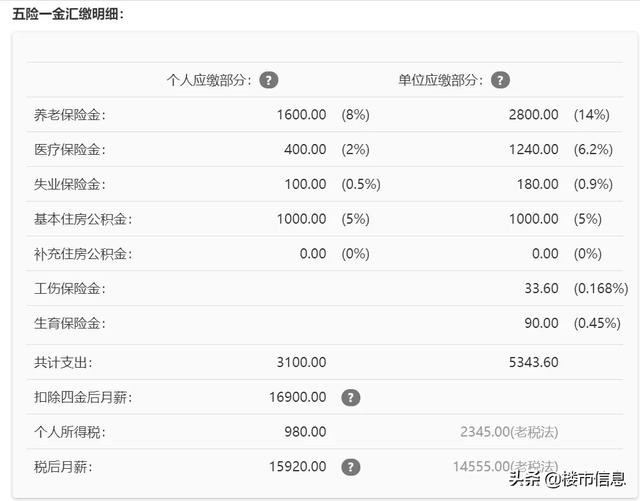Select the employer total 5343.60

[533, 362]
